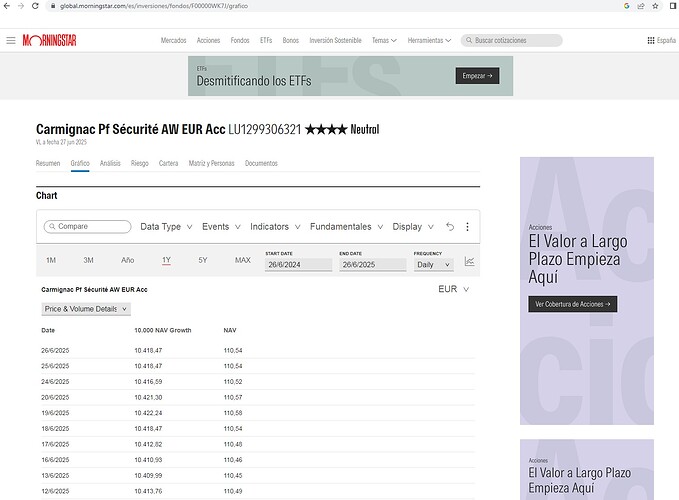The image size is (679, 500).
Task: Open Inversión Sostenible in the navigation
Action: click(x=335, y=40)
